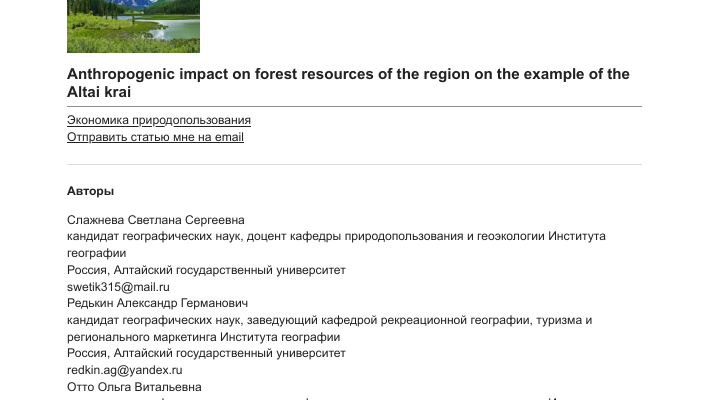Viewport: 709px width, 400px height.
Task: Click the divider line under the article title
Action: pyautogui.click(x=354, y=106)
